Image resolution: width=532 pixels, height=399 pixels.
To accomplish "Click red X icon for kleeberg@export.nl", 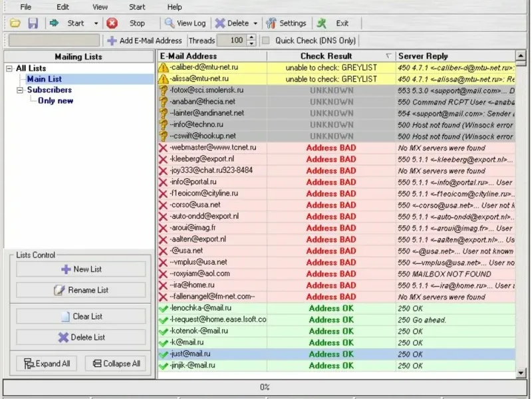I will click(163, 160).
